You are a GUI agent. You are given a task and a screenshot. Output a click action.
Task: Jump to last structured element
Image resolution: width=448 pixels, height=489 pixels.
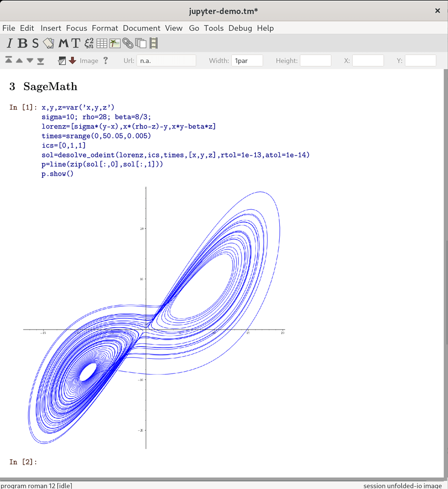(x=41, y=61)
